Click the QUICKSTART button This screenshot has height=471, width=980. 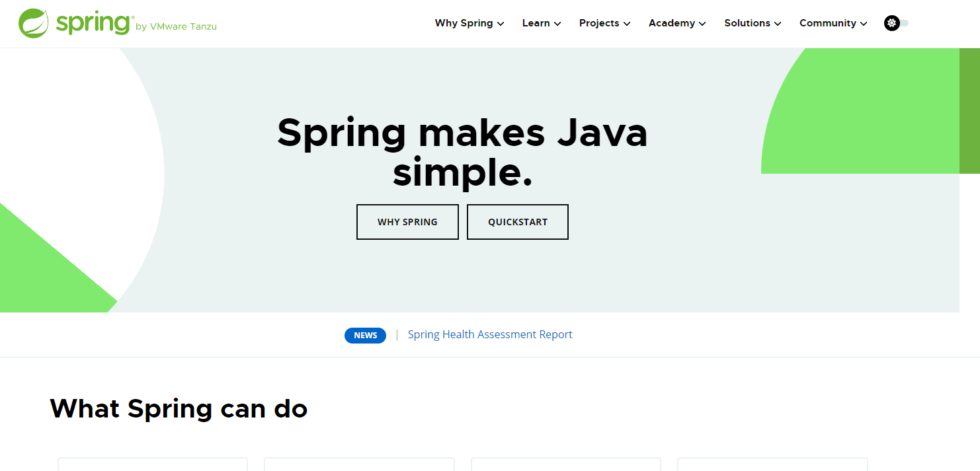518,222
